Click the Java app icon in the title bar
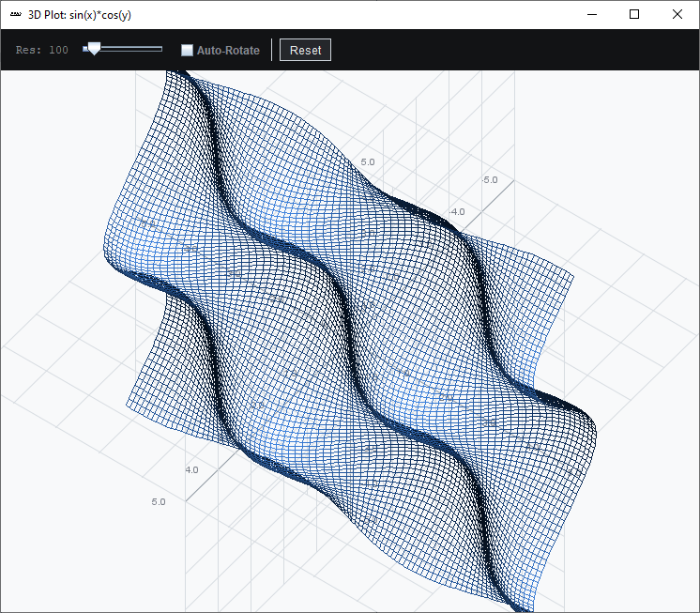 [16, 15]
